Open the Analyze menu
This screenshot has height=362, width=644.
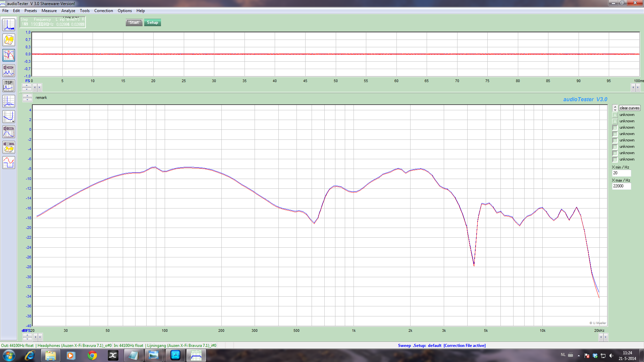68,11
